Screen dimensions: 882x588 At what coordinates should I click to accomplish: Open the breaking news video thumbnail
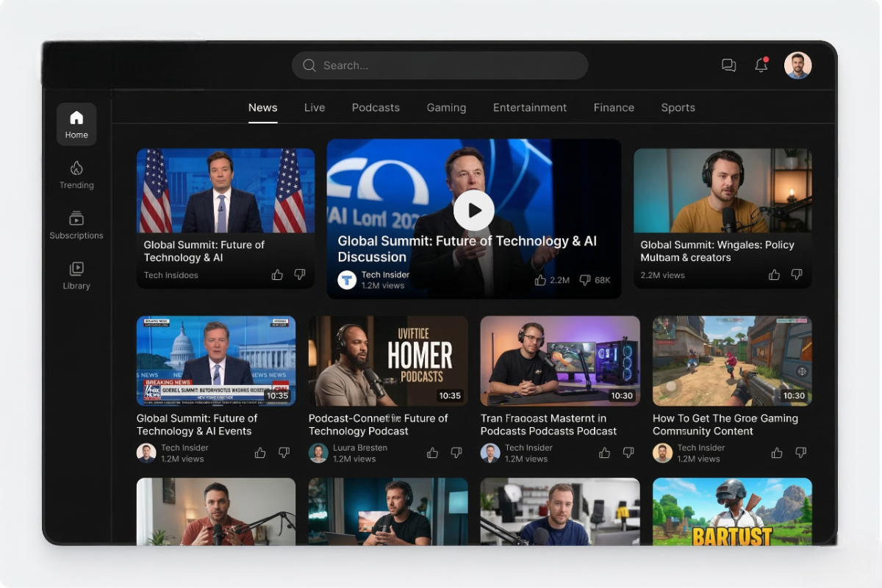216,361
